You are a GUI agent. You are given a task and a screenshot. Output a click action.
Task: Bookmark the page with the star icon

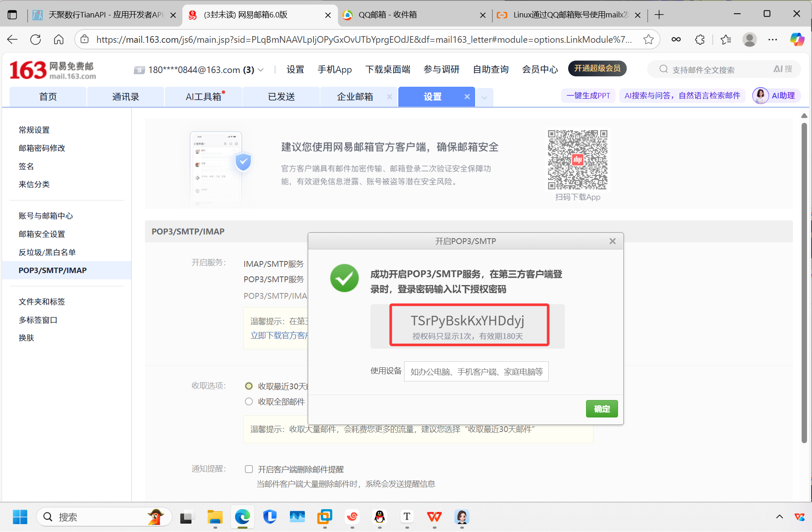(648, 39)
